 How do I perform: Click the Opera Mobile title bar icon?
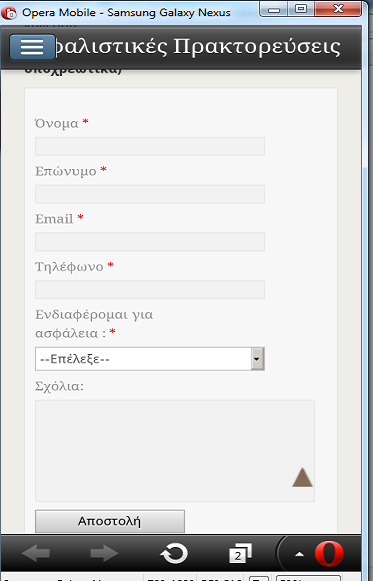(x=9, y=13)
